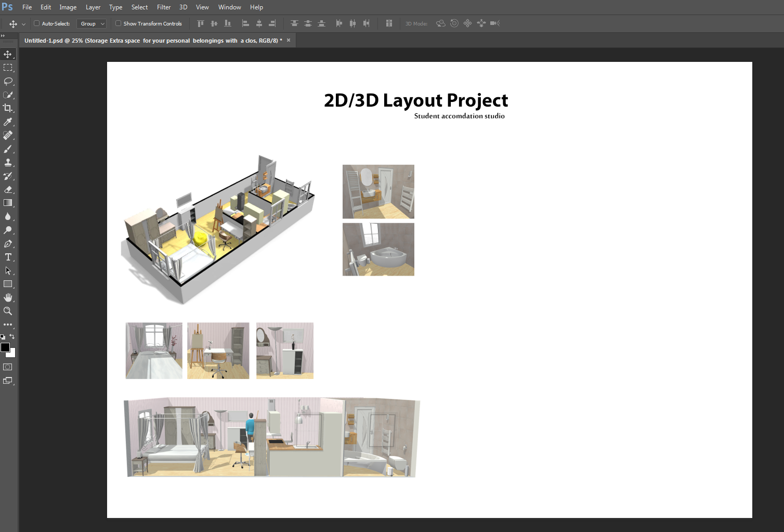Distribute bottom edges of layers
The height and width of the screenshot is (532, 784).
pos(321,23)
